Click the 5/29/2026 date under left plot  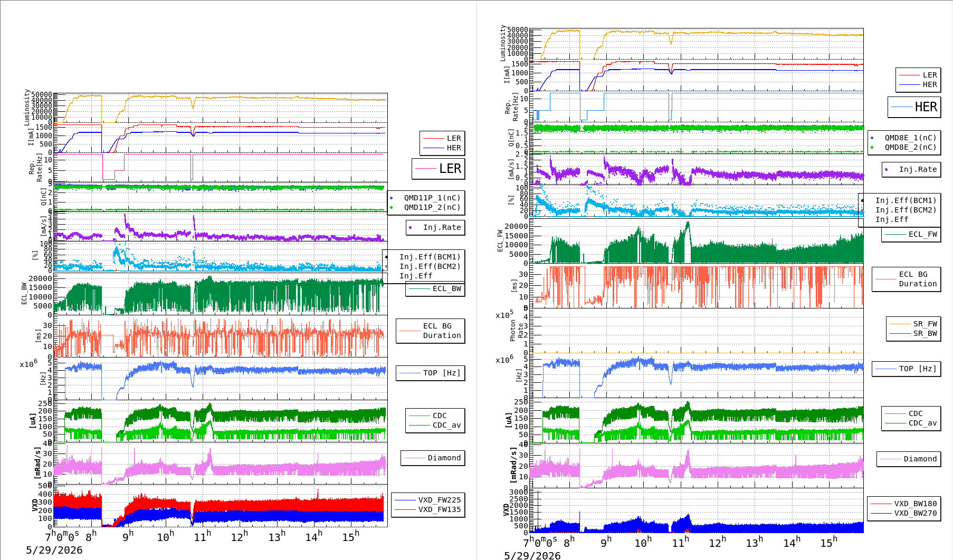pos(54,550)
